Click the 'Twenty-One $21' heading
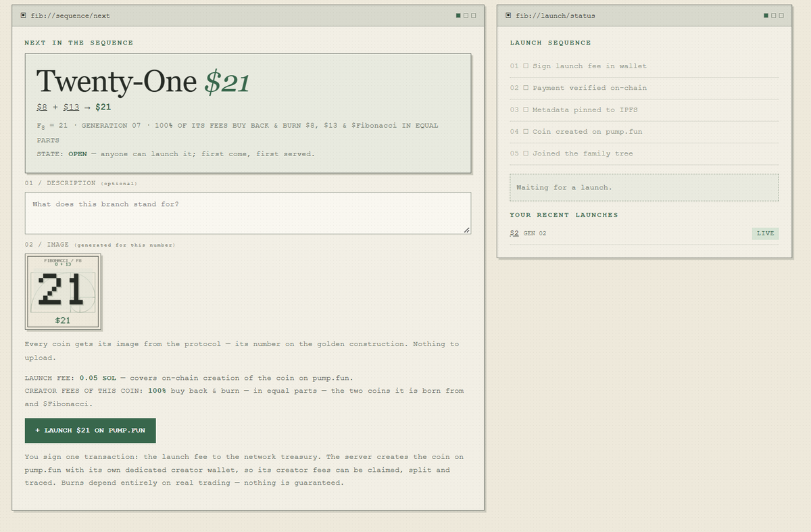 pos(143,82)
